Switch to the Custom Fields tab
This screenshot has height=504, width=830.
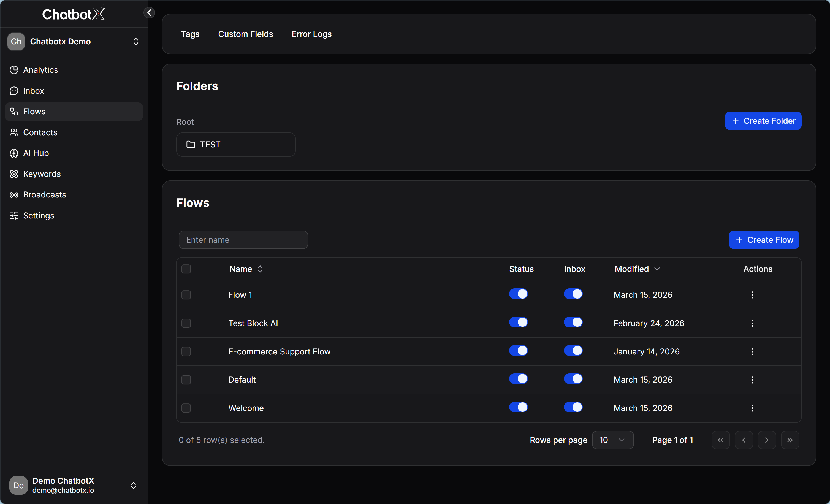(246, 34)
